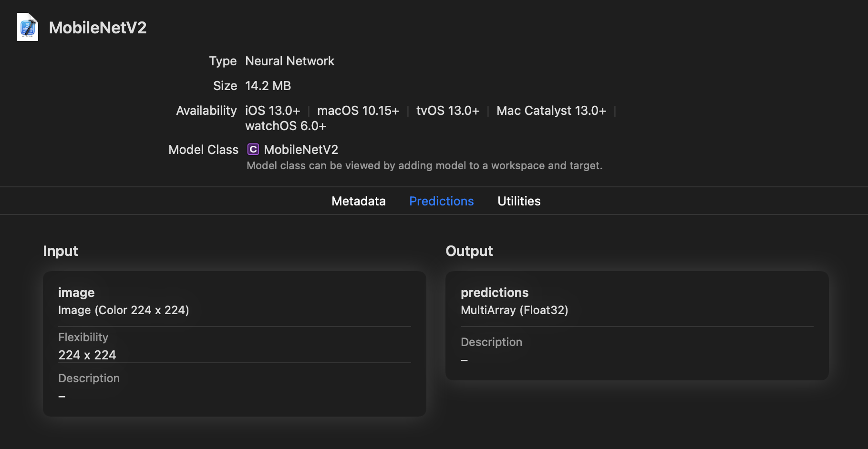Click the MobileNetV2 title heading
Image resolution: width=868 pixels, height=449 pixels.
click(98, 28)
